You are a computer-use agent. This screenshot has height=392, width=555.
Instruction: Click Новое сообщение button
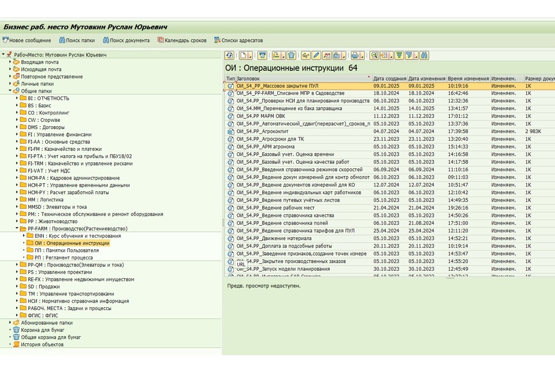point(27,40)
